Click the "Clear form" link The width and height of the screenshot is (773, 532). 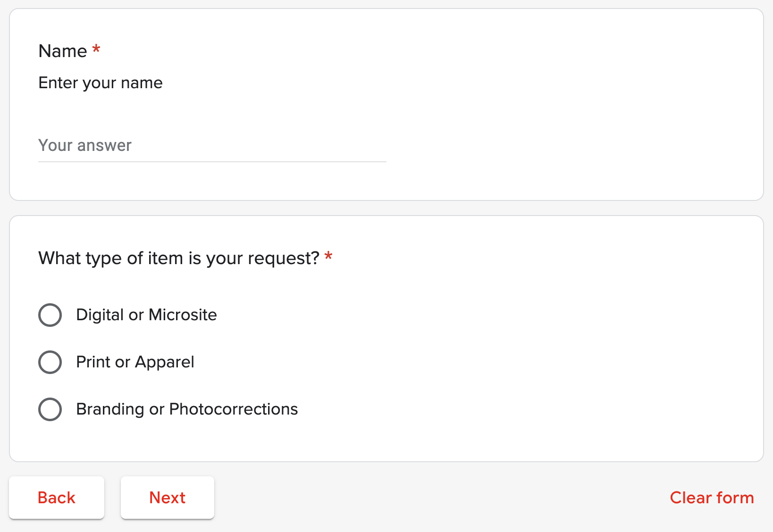click(x=712, y=498)
